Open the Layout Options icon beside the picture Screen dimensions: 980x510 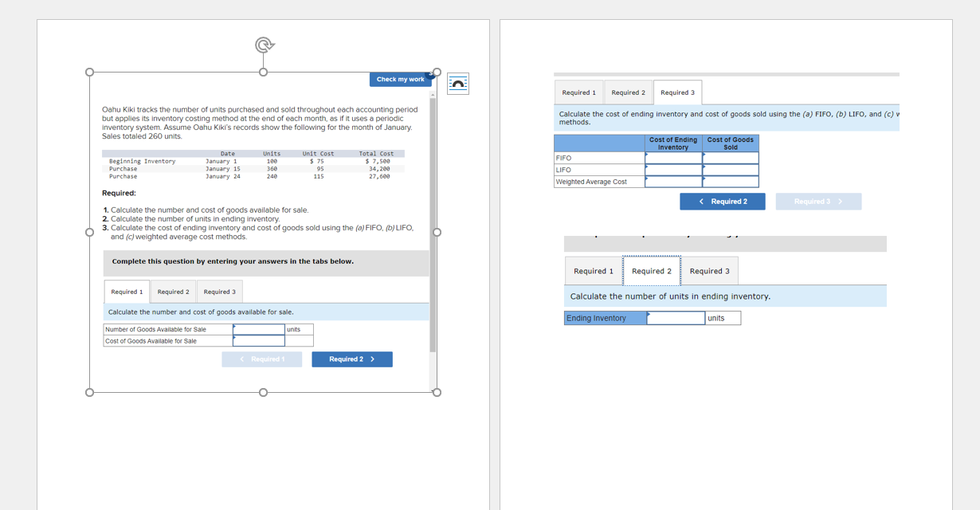click(458, 84)
